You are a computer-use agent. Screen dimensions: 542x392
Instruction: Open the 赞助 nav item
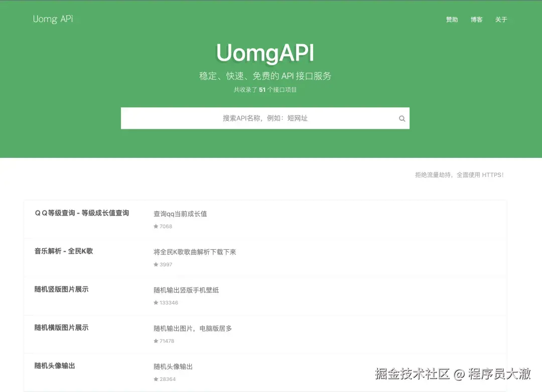point(452,20)
